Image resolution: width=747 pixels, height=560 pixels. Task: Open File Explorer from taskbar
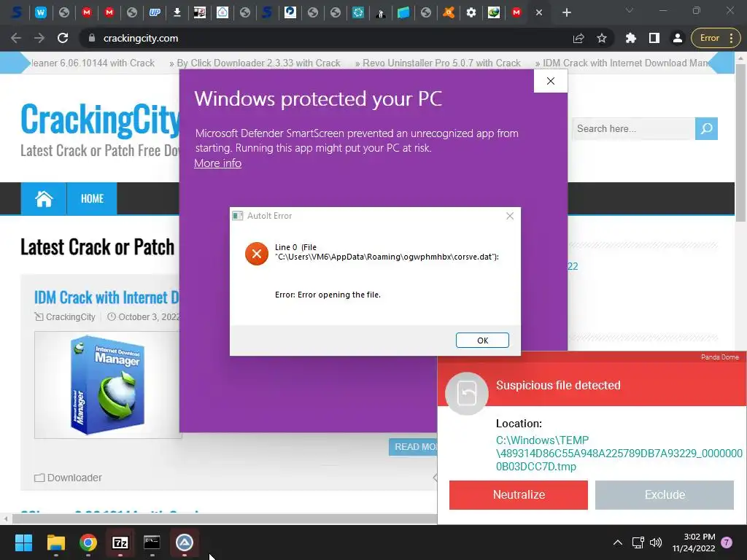(55, 542)
